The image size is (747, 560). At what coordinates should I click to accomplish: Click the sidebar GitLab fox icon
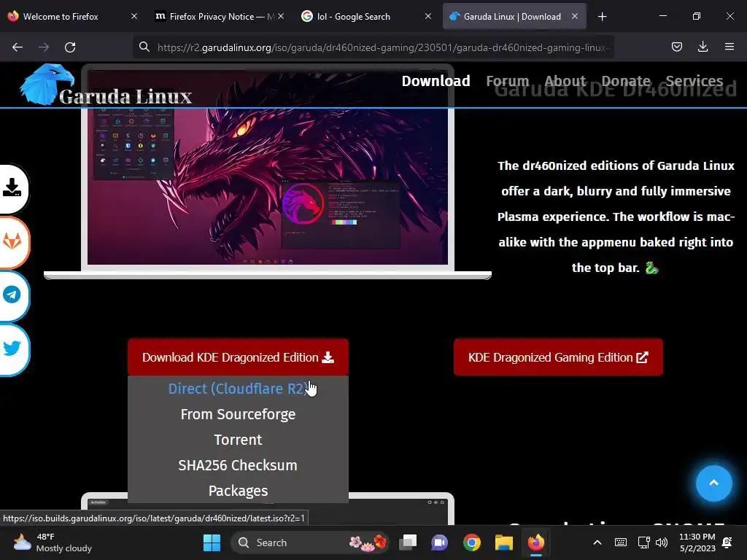12,242
